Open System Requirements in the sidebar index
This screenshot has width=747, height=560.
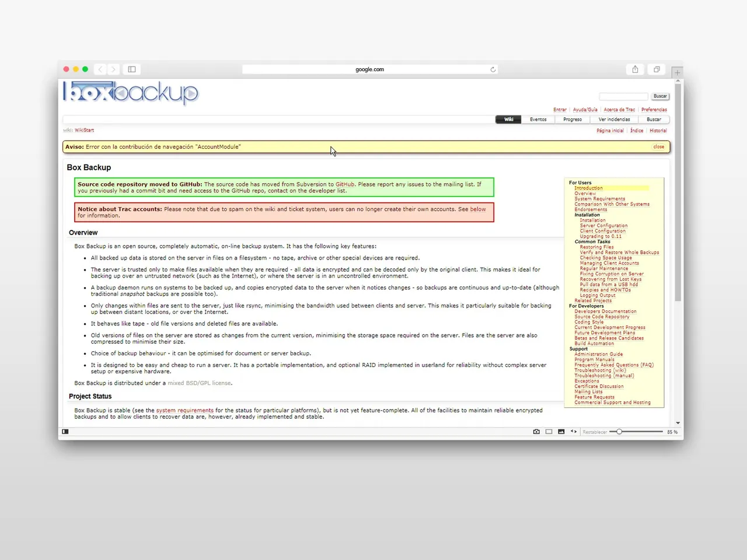(599, 199)
